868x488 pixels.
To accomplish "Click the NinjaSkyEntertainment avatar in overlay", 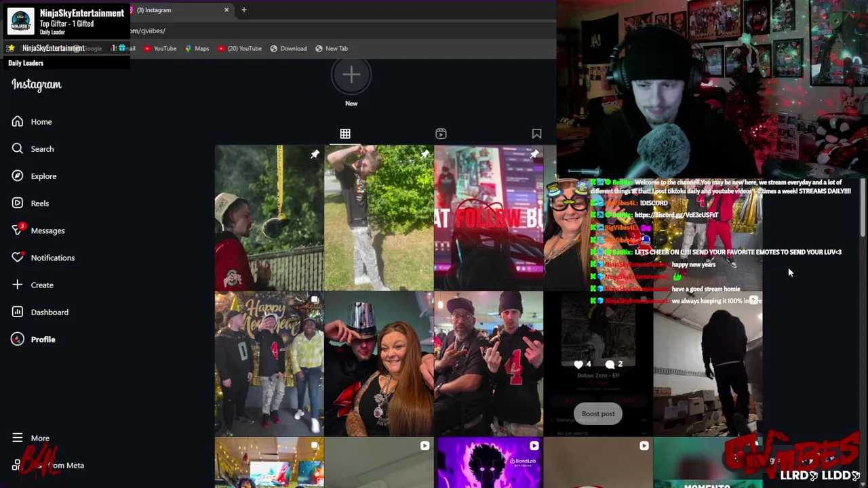I will [x=20, y=21].
